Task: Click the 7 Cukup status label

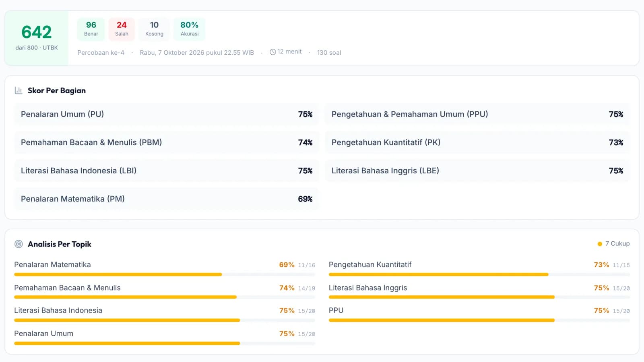Action: pos(617,244)
